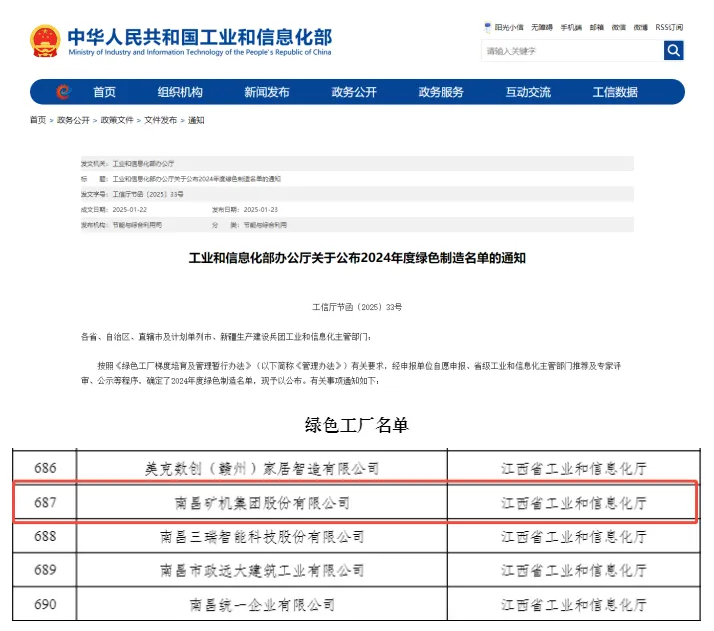714x631 pixels.
Task: Click the 无障碍 accessibility link
Action: 542,28
